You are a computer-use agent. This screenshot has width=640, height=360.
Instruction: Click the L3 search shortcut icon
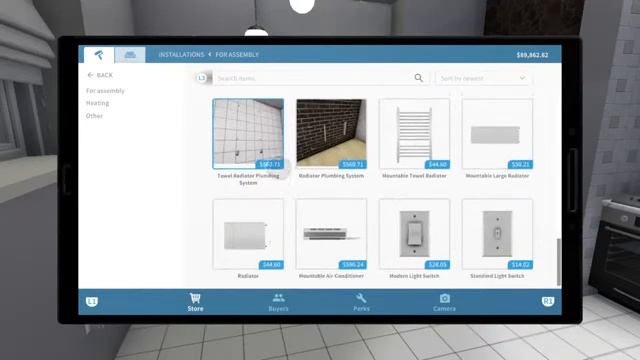[x=202, y=78]
